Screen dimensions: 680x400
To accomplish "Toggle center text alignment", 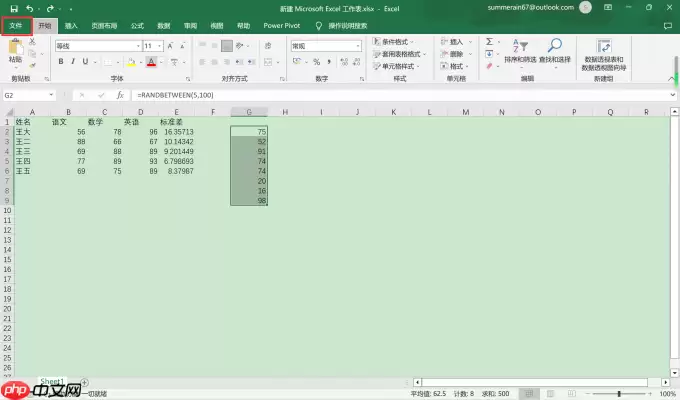I will [215, 62].
